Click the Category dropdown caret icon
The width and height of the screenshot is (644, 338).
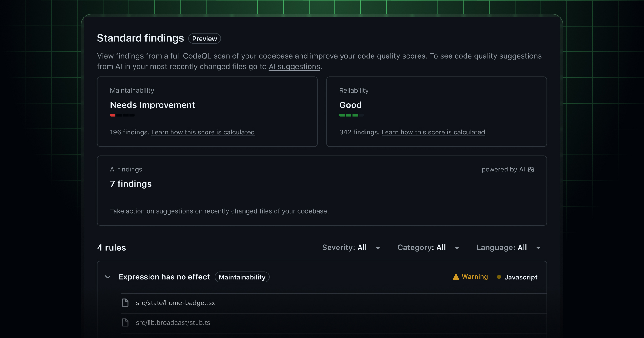457,248
